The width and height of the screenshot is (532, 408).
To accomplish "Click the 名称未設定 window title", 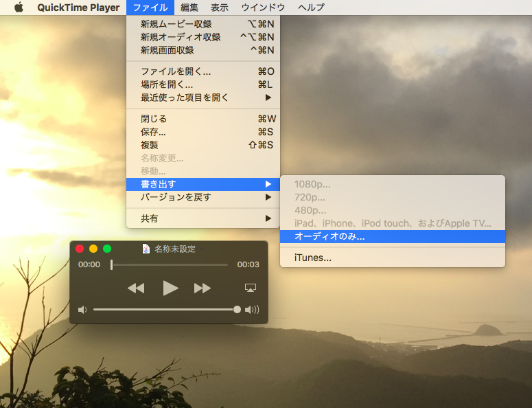I will (x=175, y=249).
